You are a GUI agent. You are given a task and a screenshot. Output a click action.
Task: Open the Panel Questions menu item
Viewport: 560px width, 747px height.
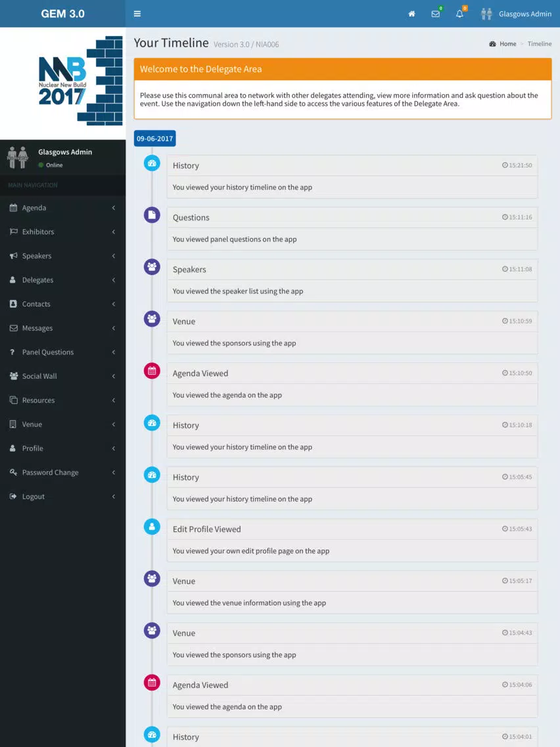pos(63,352)
